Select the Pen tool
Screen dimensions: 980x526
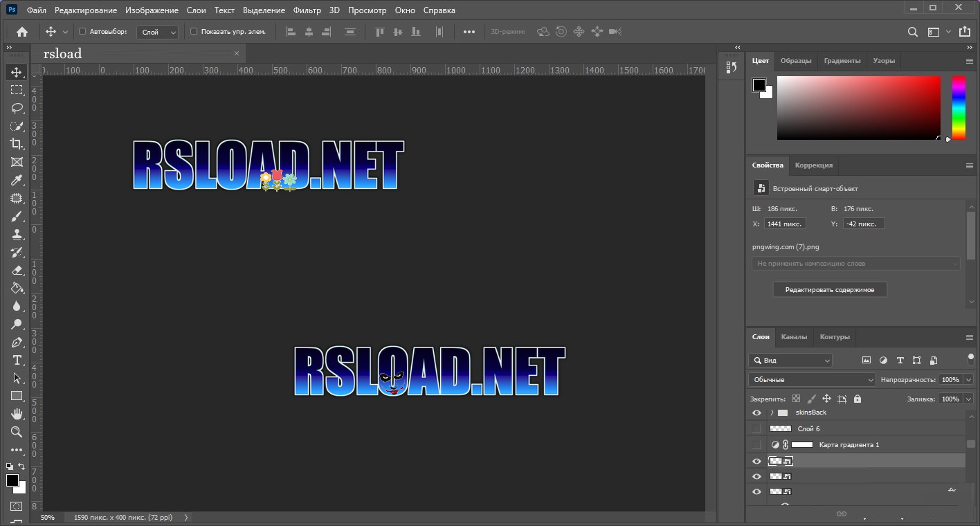(x=17, y=342)
